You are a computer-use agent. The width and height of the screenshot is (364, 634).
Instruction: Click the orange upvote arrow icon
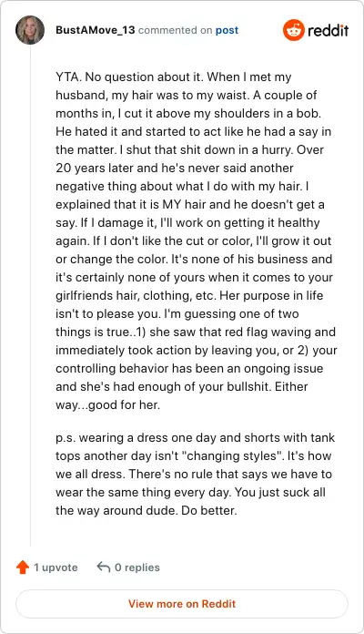point(23,568)
